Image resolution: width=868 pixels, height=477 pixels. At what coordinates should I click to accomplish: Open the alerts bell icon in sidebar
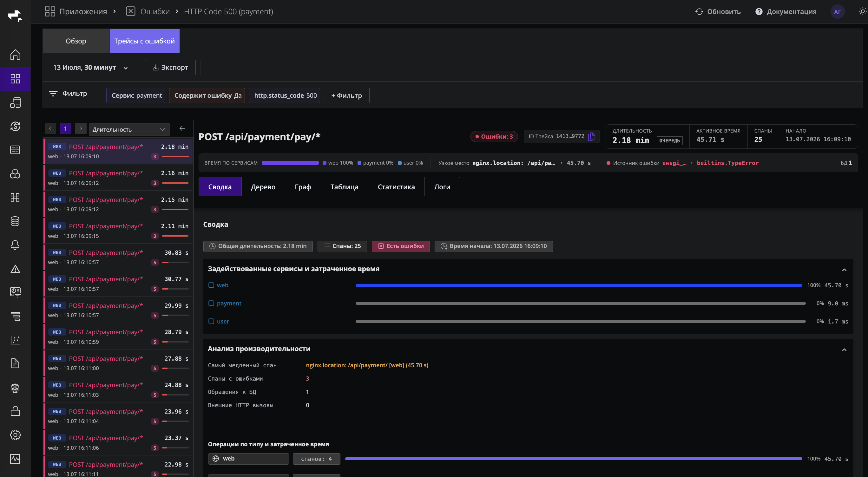tap(15, 245)
